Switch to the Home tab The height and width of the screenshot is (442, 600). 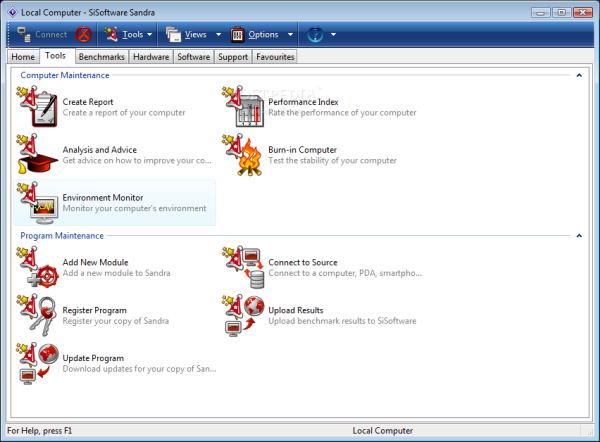(x=23, y=57)
